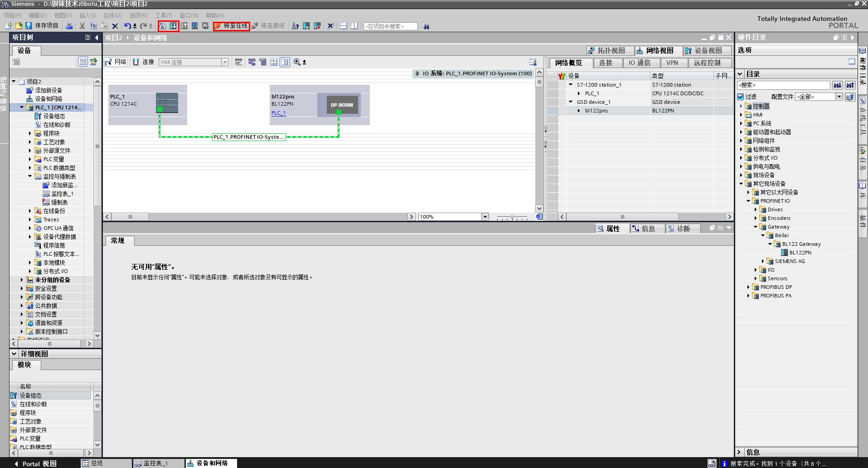
Task: Open the 工具(T) menu
Action: click(x=163, y=15)
